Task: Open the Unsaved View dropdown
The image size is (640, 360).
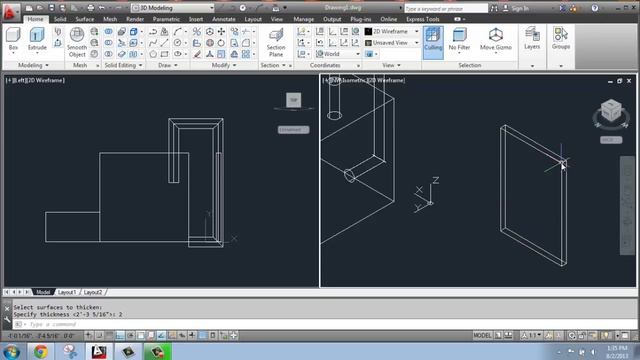Action: (391, 42)
